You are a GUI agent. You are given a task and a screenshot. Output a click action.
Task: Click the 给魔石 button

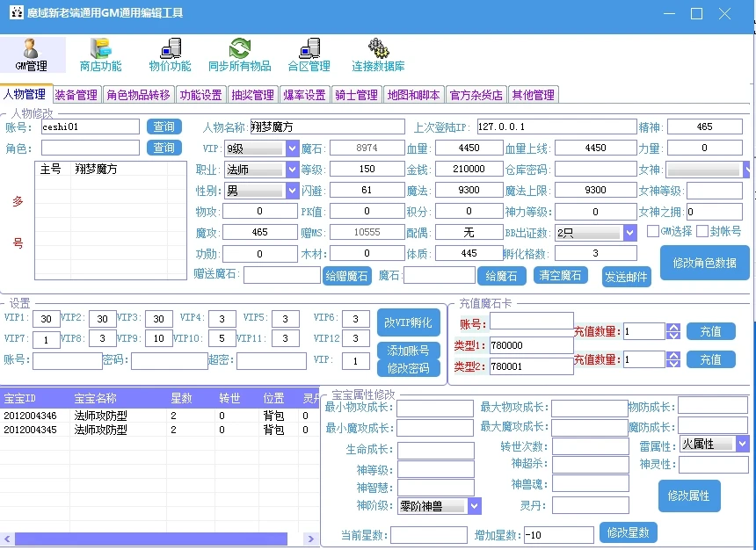coord(501,276)
